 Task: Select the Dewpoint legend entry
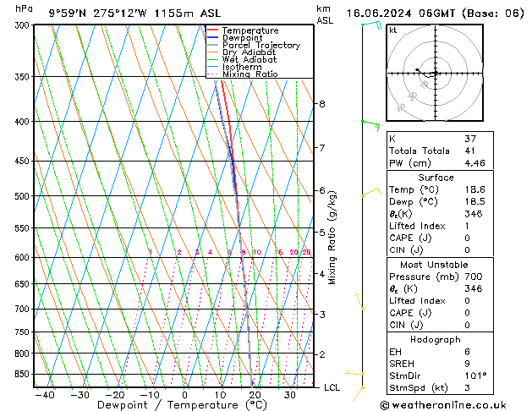[240, 38]
